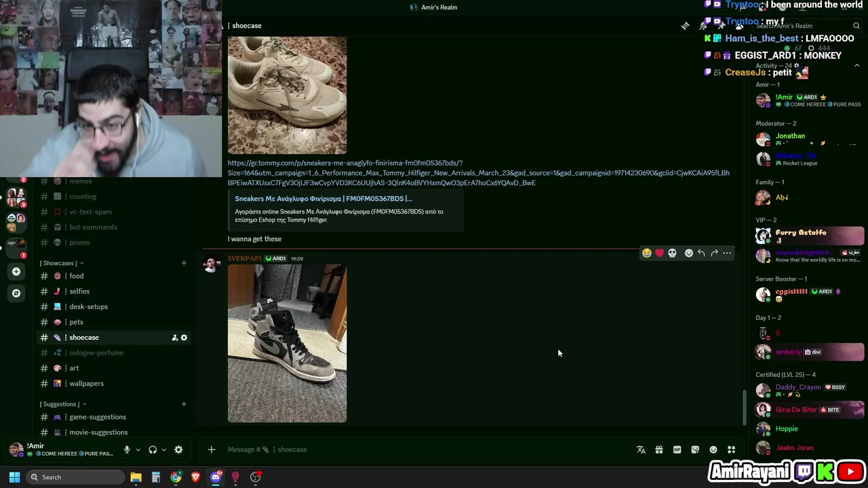Open the counting channel

114,197
